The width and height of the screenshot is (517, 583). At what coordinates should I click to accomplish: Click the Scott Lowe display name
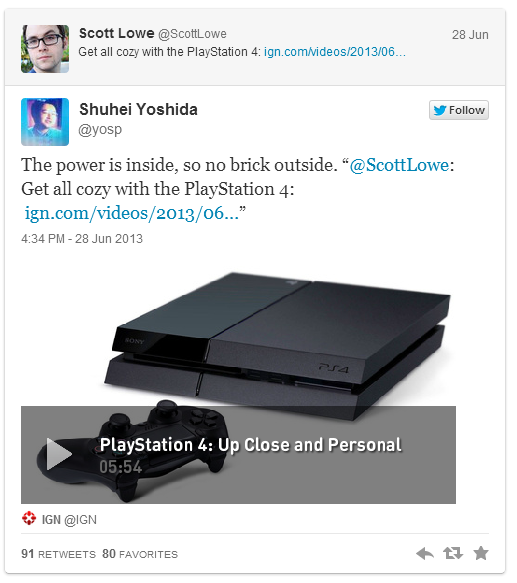point(116,33)
